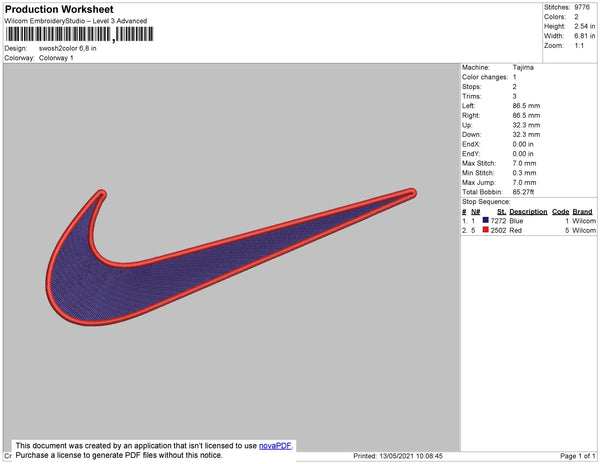600x464 pixels.
Task: Click the 'Color changes:' label
Action: click(485, 77)
